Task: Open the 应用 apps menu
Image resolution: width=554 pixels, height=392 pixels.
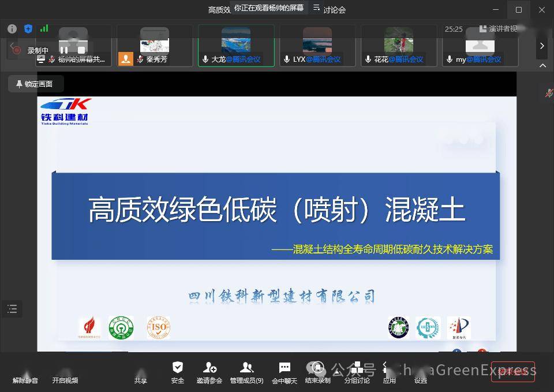Action: click(x=389, y=373)
